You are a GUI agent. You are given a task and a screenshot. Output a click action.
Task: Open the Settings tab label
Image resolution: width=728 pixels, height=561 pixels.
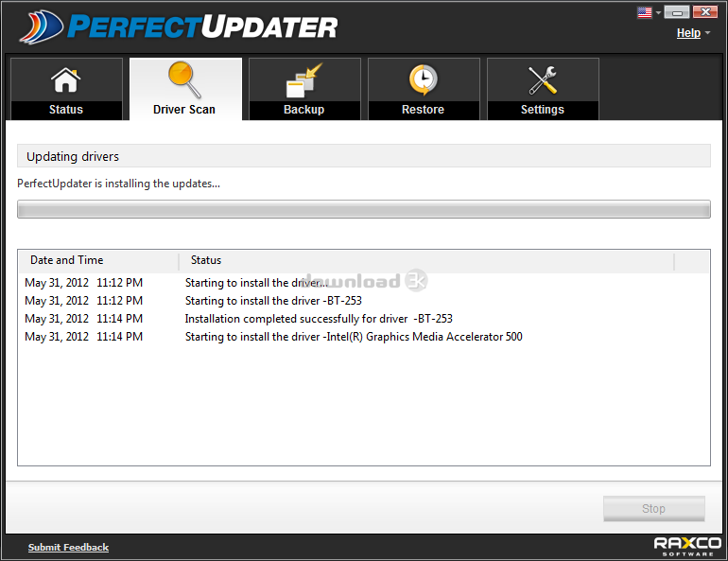pyautogui.click(x=543, y=110)
